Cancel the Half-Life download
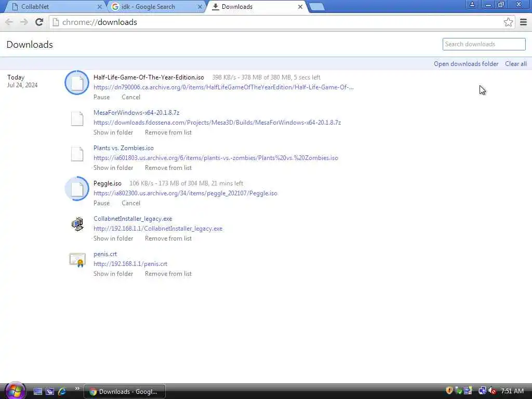The image size is (532, 399). click(x=131, y=97)
